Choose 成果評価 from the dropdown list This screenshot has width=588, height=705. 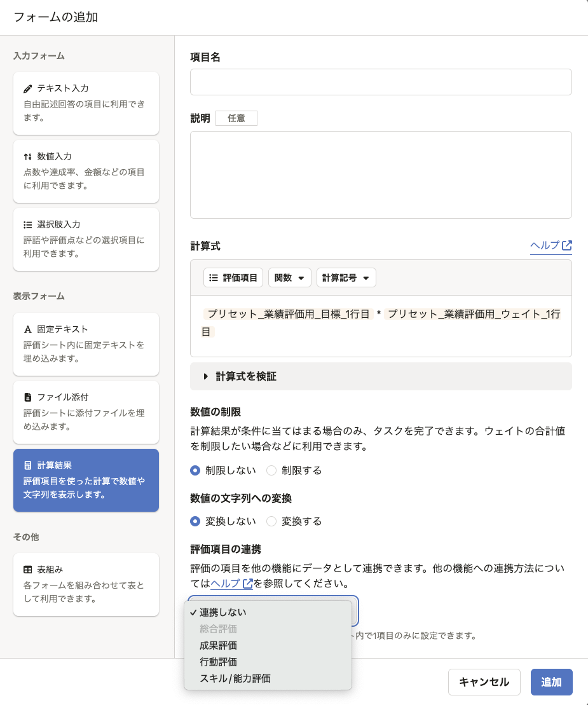tap(218, 645)
